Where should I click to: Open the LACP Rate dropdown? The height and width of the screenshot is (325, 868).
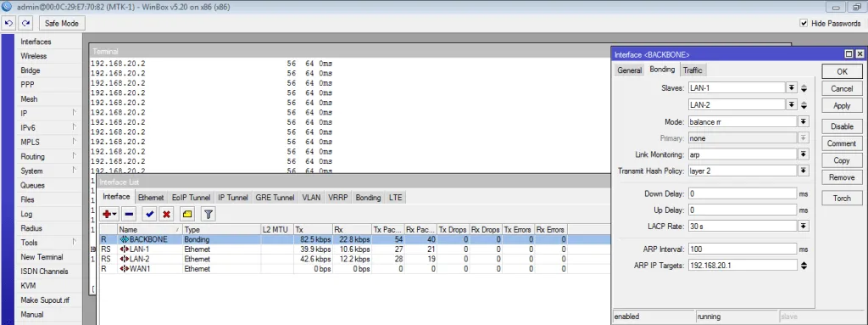[804, 227]
